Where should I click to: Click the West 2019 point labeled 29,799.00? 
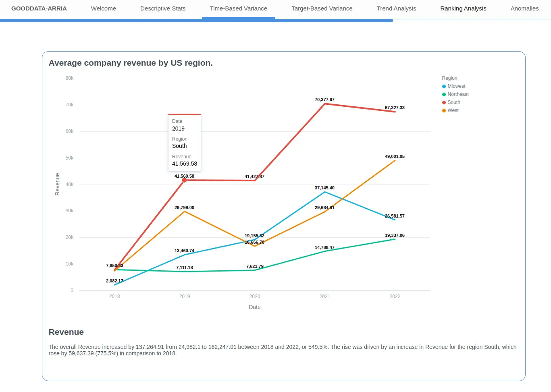185,212
